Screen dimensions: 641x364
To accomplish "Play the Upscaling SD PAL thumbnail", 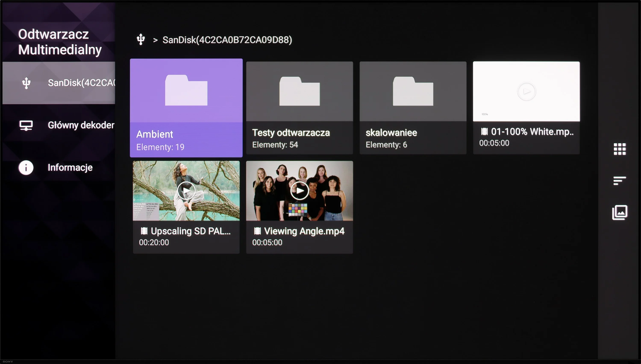I will (x=186, y=191).
